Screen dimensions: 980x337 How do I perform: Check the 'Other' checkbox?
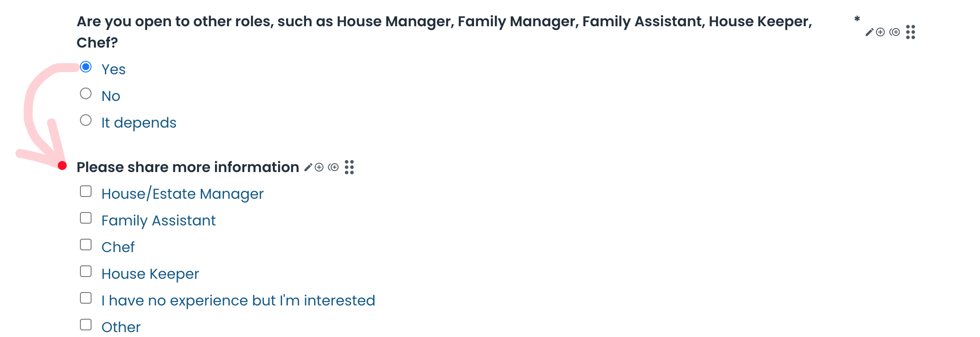click(86, 325)
